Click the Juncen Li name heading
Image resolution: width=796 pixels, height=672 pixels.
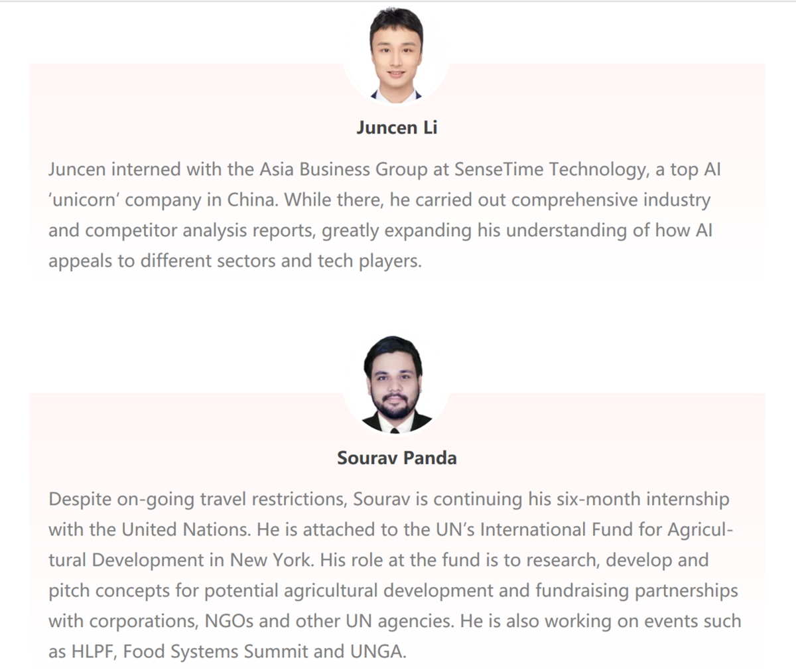[x=397, y=127]
